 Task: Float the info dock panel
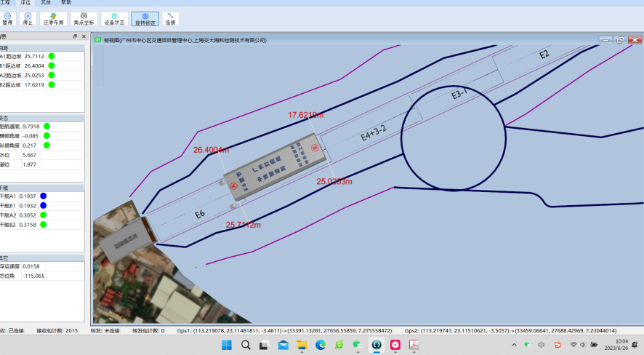75,36
